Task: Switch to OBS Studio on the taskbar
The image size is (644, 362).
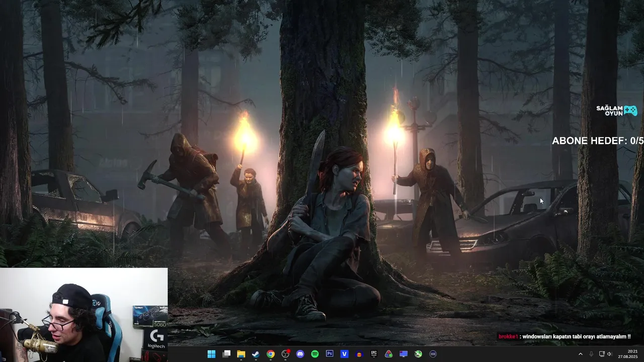Action: [286, 354]
